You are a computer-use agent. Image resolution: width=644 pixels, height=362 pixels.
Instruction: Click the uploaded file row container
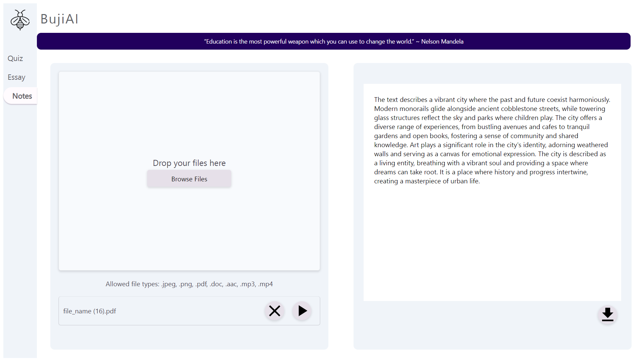188,311
